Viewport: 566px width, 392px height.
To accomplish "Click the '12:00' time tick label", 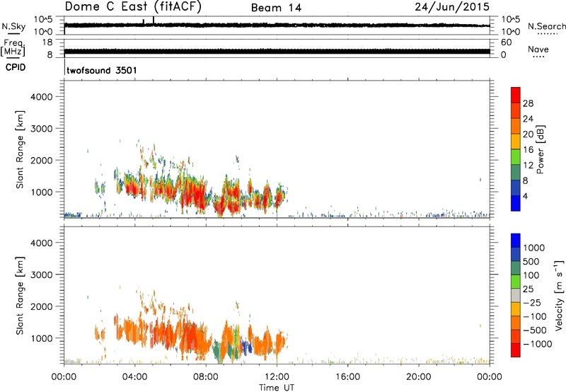I will (x=277, y=377).
